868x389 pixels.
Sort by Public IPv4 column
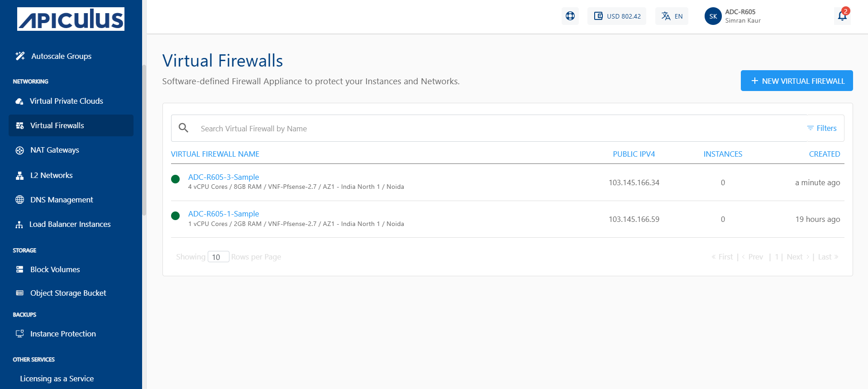click(x=634, y=154)
